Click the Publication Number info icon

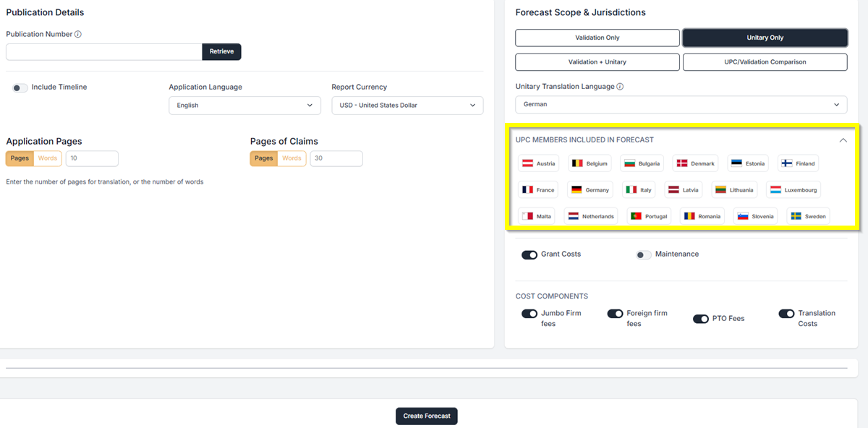[x=78, y=34]
